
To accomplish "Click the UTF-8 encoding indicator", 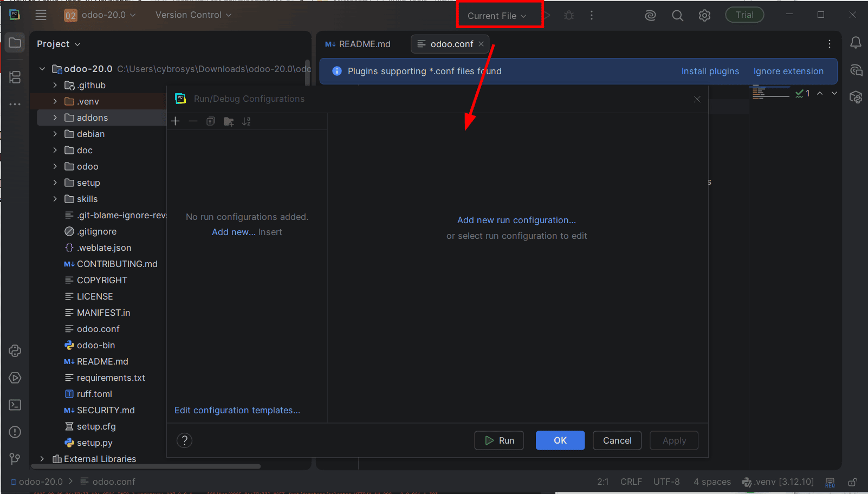I will (666, 482).
